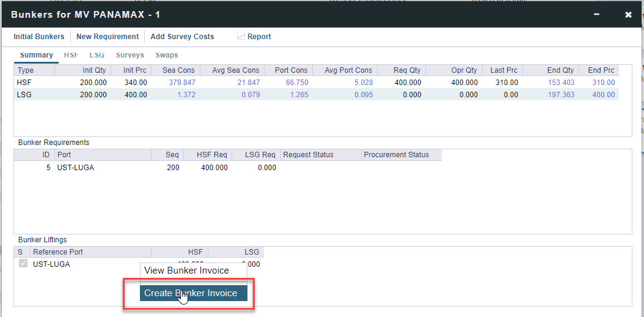Close the Bunkers for MV PANAMAX dialog
The image size is (644, 317).
tap(628, 15)
